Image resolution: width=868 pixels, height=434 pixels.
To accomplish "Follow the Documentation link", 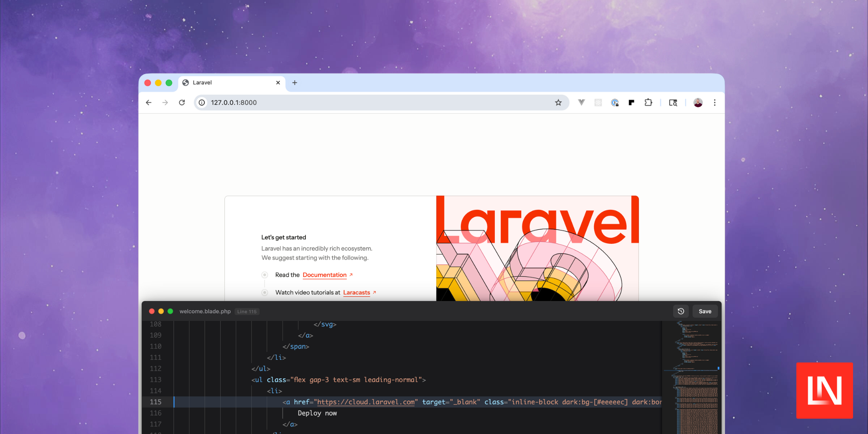I will [x=324, y=275].
